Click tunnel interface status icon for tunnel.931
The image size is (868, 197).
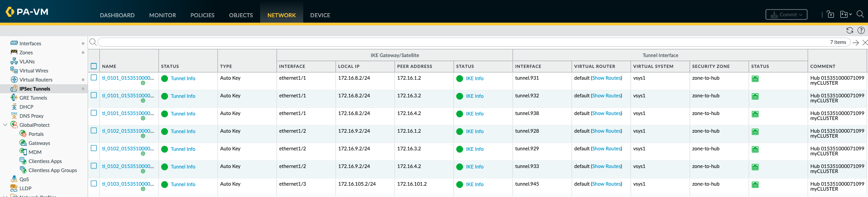[x=755, y=79]
